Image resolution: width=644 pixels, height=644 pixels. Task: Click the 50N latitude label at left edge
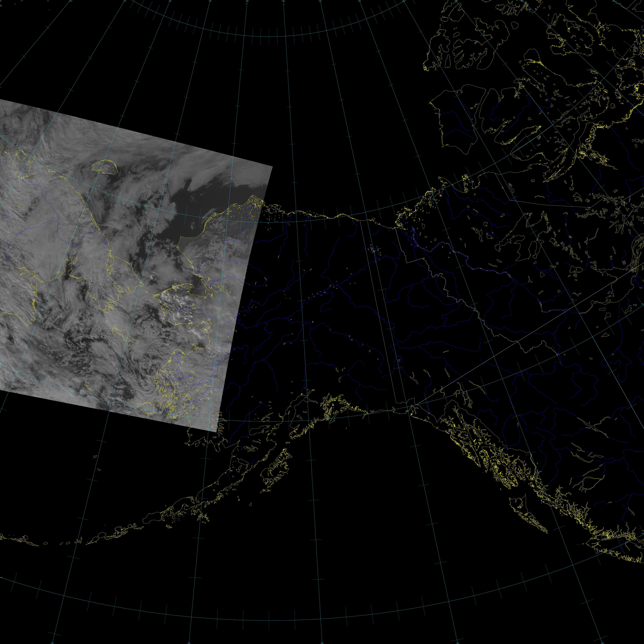pyautogui.click(x=1, y=577)
